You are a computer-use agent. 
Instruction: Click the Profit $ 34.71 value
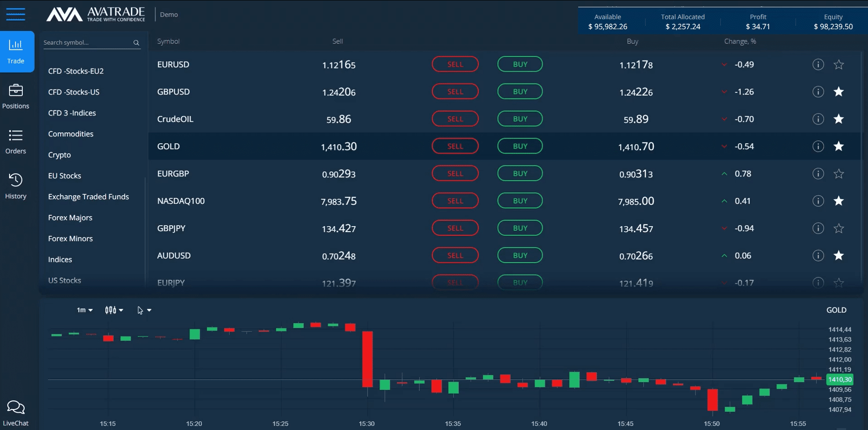758,26
